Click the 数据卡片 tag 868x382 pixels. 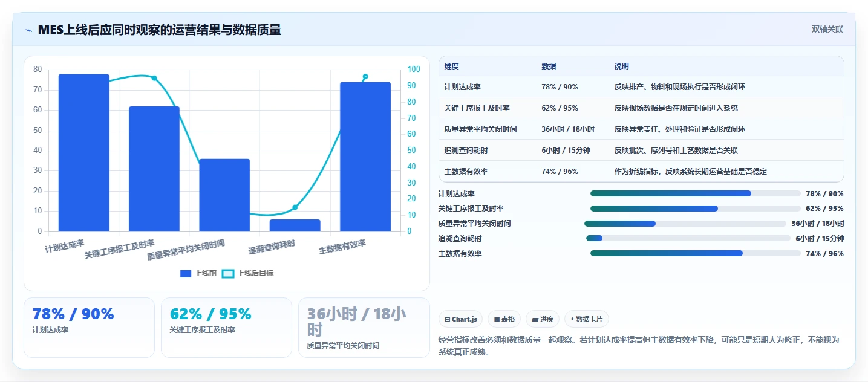pos(587,319)
